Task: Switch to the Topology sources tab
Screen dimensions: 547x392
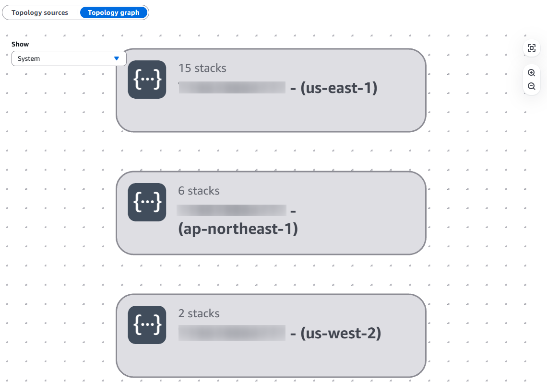Action: click(x=40, y=13)
